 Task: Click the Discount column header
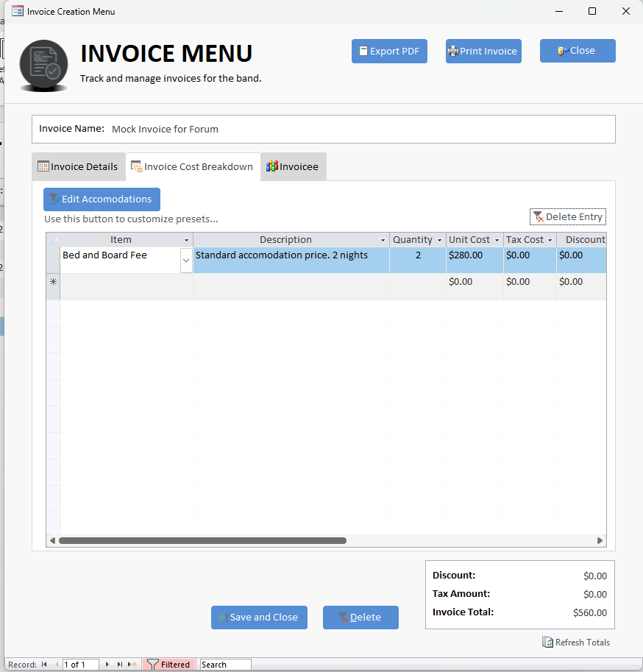(581, 239)
